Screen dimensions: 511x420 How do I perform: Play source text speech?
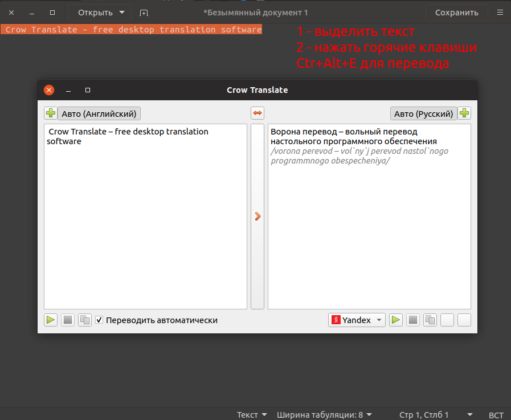(x=51, y=320)
